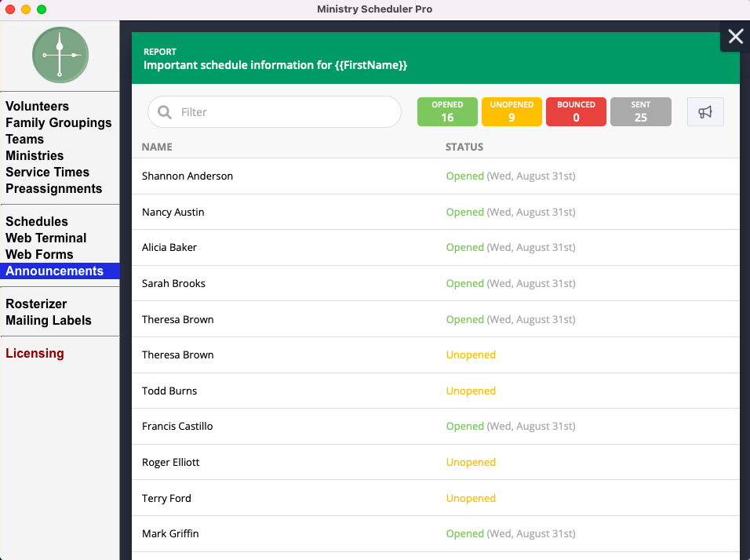Filter by Opened status badge

[447, 111]
